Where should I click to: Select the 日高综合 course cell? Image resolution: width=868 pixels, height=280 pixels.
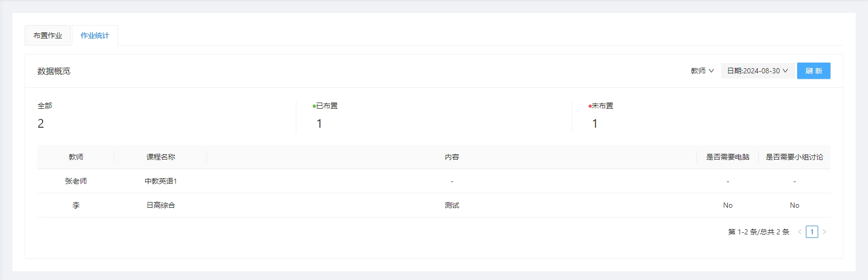point(161,205)
